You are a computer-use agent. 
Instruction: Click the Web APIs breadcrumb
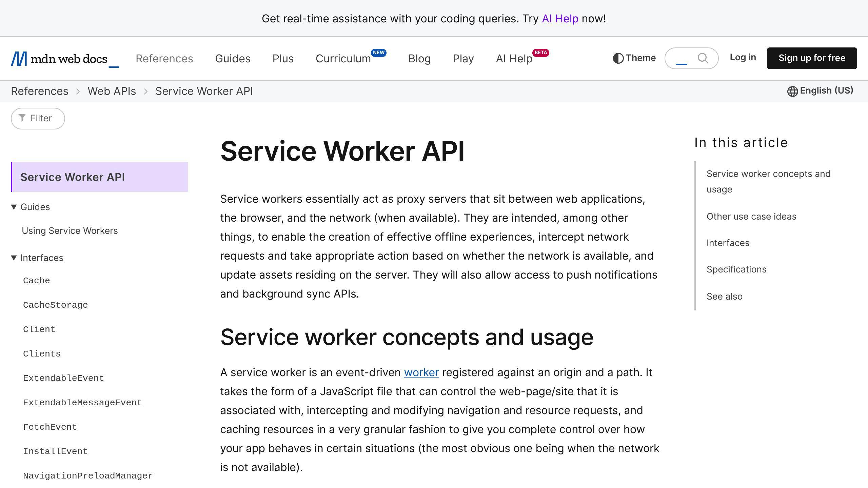click(112, 91)
